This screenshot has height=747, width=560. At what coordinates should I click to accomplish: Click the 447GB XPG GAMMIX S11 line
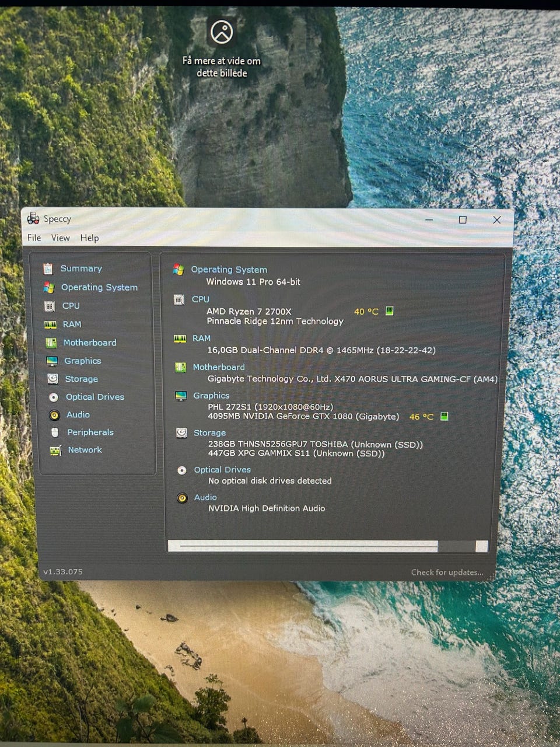click(296, 453)
